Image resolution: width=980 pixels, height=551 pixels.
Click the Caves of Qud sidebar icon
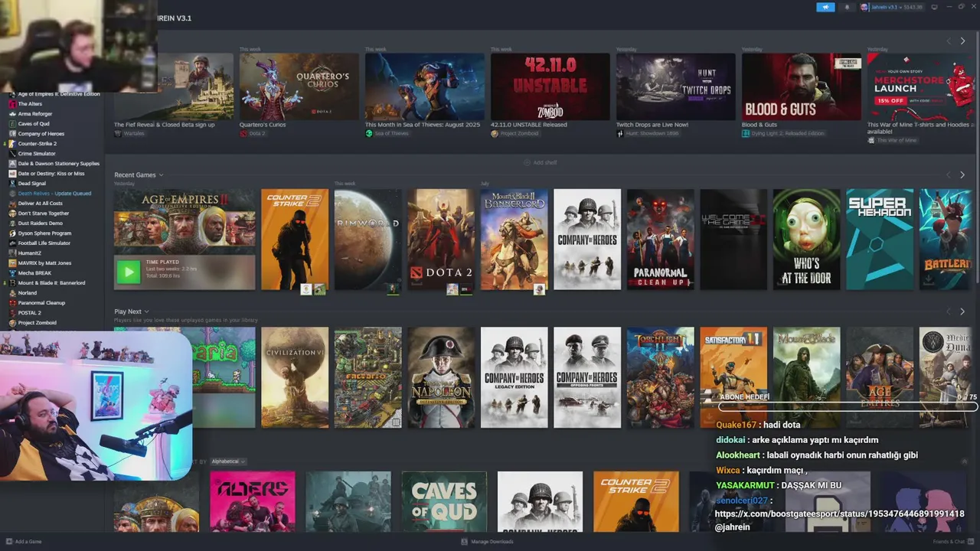click(12, 124)
